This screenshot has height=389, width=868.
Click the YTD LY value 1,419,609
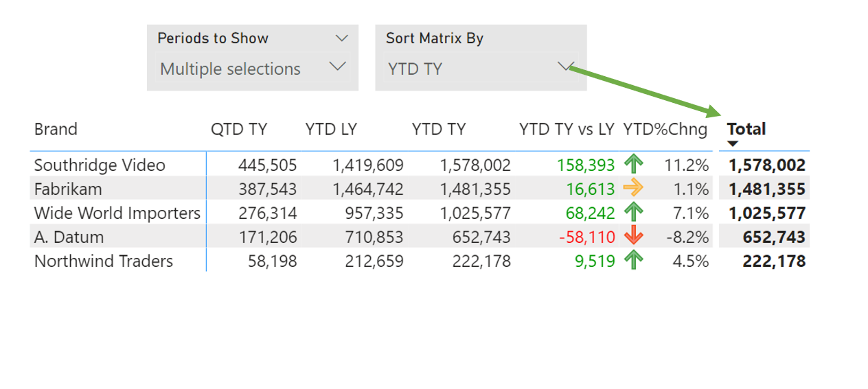click(368, 165)
